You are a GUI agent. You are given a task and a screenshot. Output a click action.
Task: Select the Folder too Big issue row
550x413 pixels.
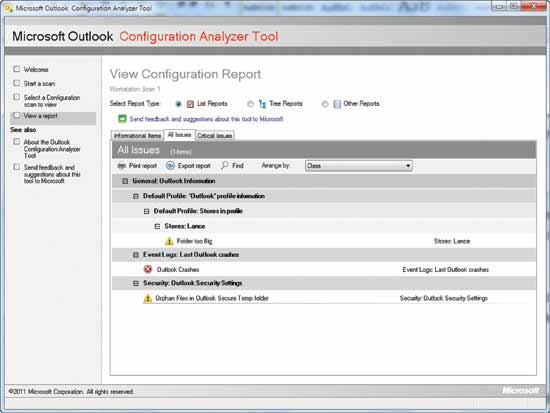click(324, 241)
